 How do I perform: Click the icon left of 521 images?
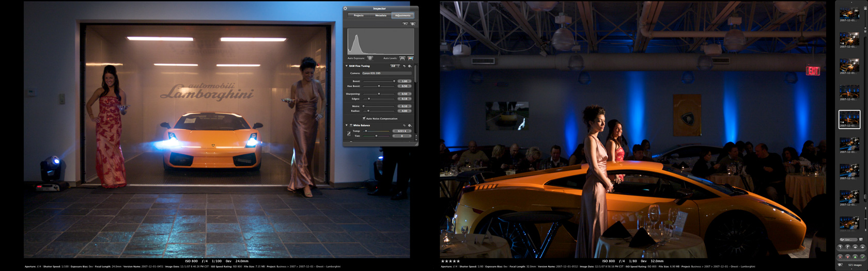pyautogui.click(x=840, y=265)
